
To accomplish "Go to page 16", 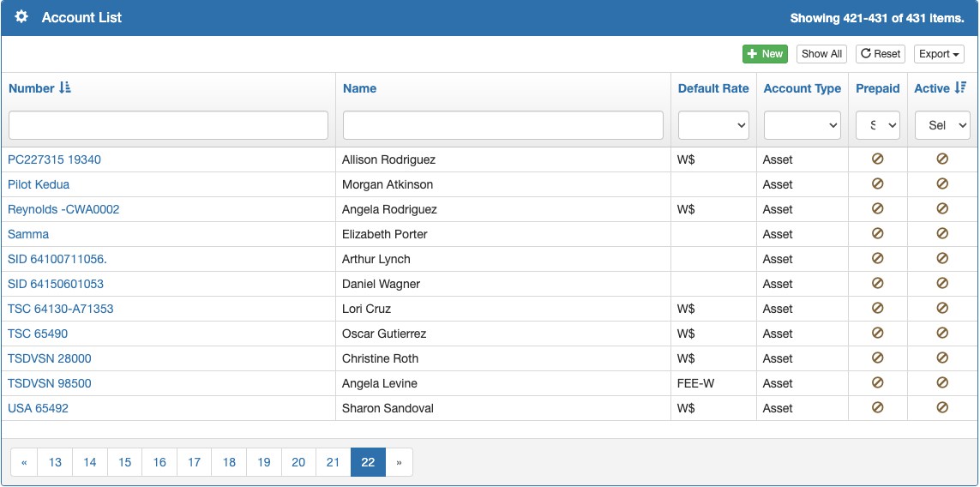I will [159, 462].
